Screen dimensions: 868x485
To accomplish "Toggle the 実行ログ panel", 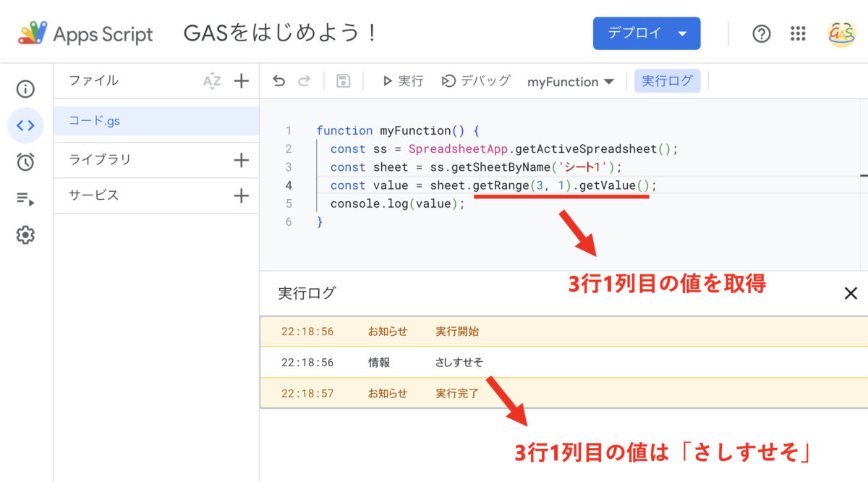I will [666, 80].
